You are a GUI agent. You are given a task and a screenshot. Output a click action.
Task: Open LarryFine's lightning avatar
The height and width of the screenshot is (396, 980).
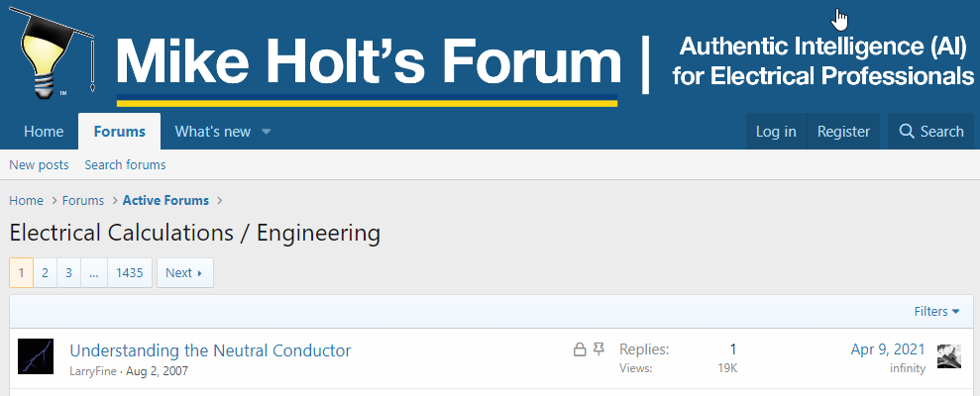click(x=36, y=356)
